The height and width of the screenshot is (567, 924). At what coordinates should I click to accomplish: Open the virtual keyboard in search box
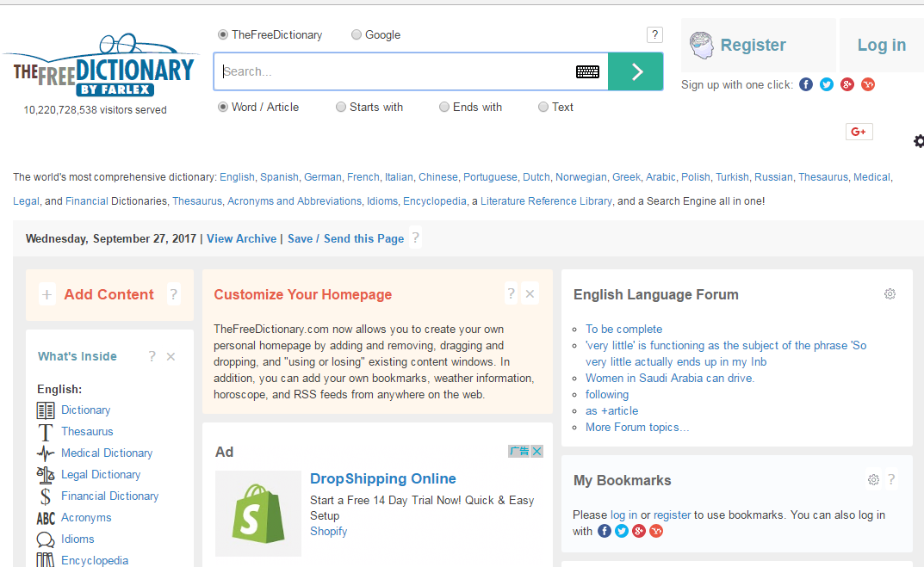[x=587, y=71]
